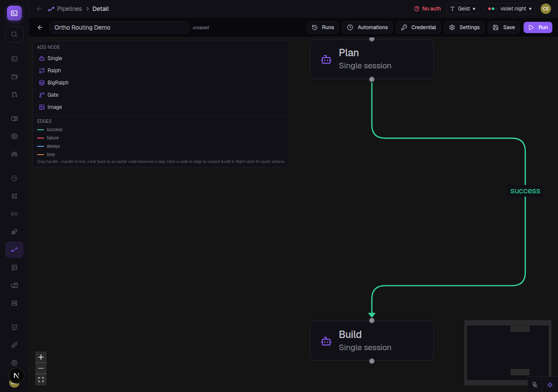Open the Geist font dropdown

[x=463, y=9]
